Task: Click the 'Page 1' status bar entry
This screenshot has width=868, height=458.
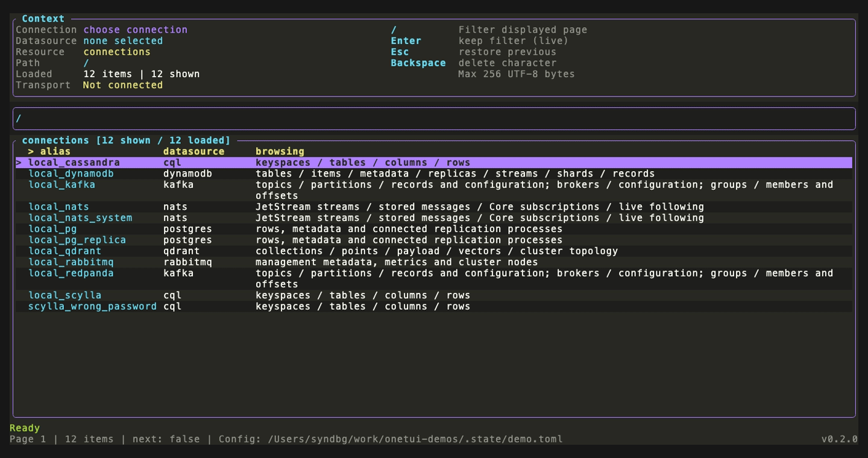Action: (x=28, y=439)
